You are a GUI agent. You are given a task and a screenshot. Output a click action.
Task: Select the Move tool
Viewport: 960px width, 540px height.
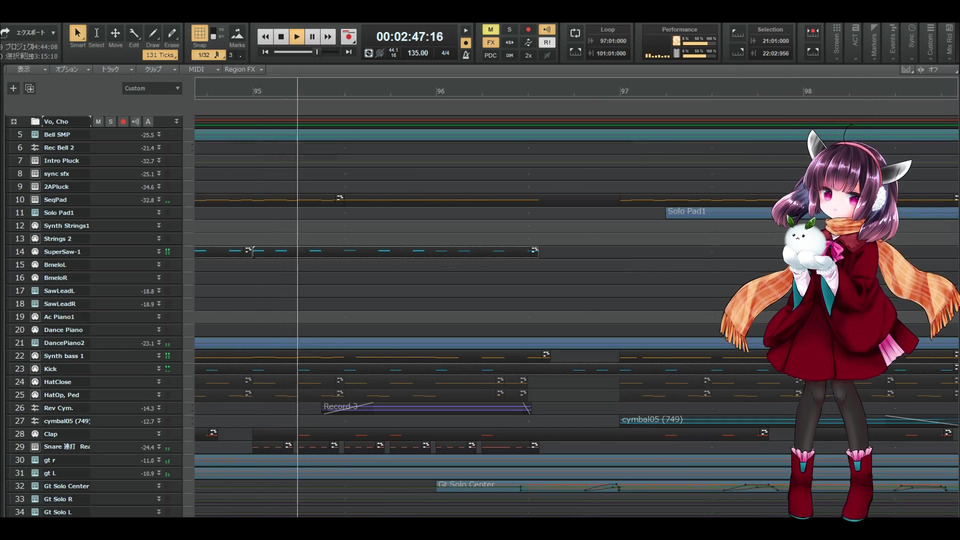tap(115, 34)
